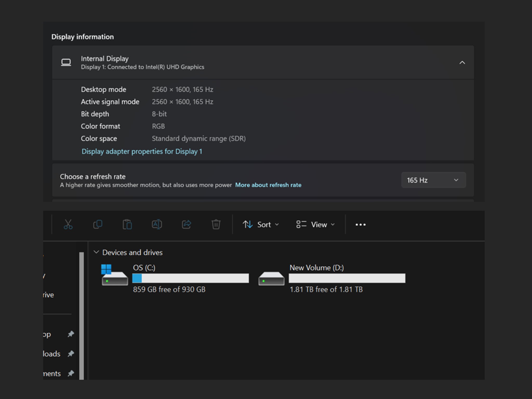Click the Paste clipboard icon
This screenshot has width=532, height=399.
tap(127, 224)
